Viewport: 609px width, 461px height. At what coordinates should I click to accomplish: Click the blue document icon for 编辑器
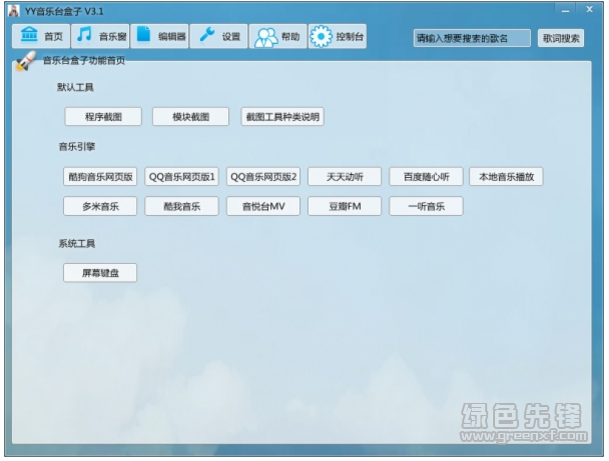[143, 34]
